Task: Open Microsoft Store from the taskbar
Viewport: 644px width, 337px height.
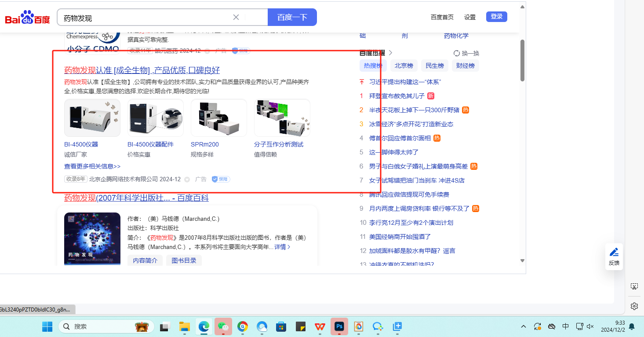Action: [281, 326]
